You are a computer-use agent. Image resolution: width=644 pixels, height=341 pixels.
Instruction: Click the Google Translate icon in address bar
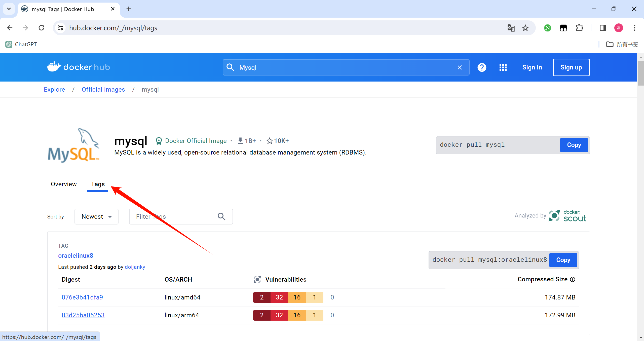[x=511, y=28]
